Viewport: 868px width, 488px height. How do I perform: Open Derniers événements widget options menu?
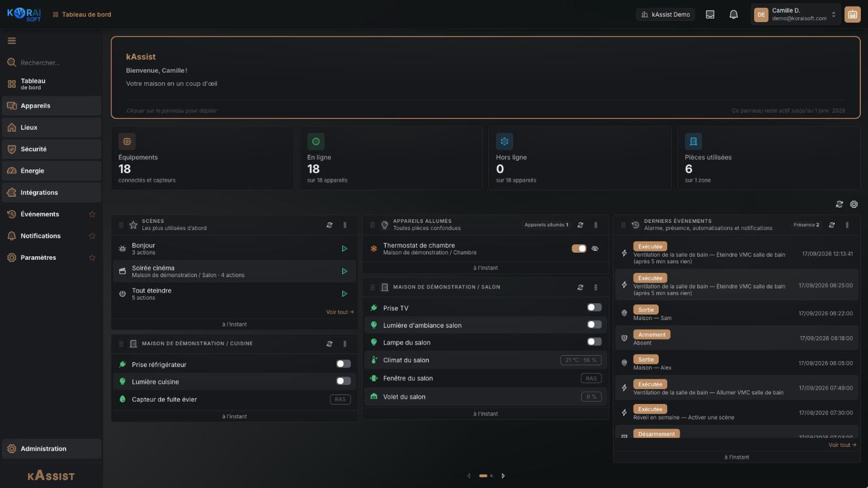tap(847, 225)
